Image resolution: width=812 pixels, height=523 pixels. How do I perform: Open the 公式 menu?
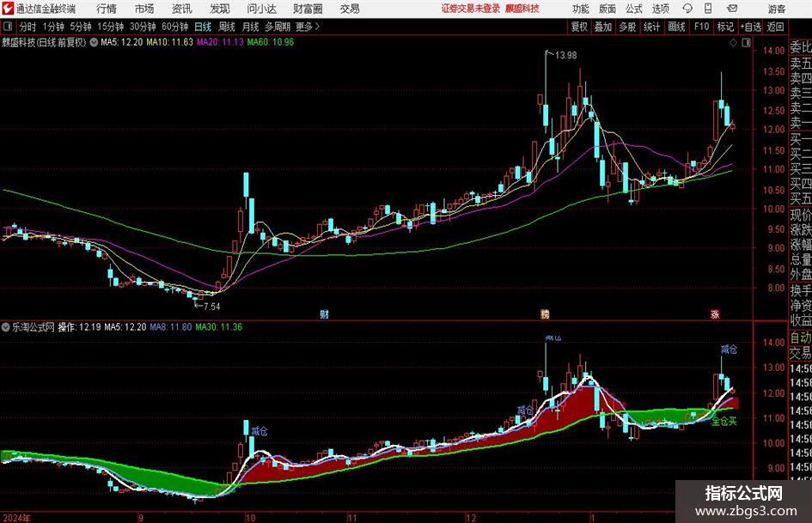coord(633,9)
